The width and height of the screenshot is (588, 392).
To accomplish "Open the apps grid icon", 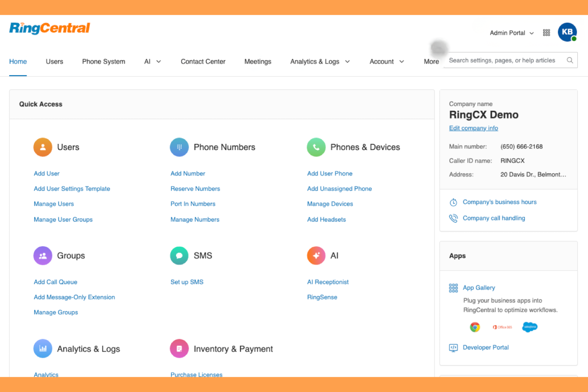I will tap(546, 33).
